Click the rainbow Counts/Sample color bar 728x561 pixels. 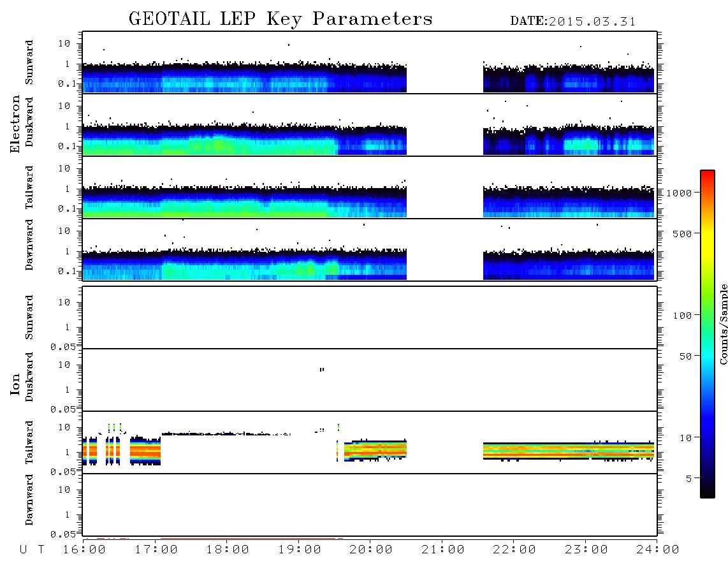tap(708, 334)
